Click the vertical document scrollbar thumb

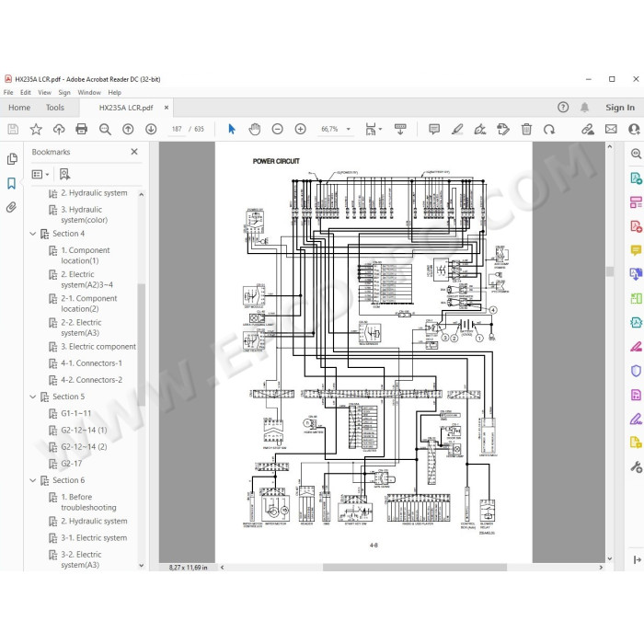[x=609, y=271]
